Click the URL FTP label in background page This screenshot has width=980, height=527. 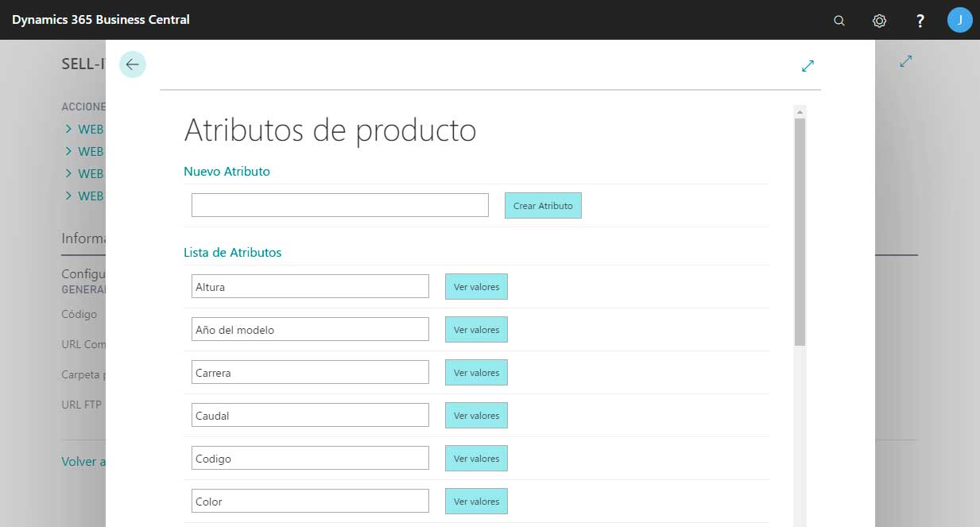tap(81, 404)
